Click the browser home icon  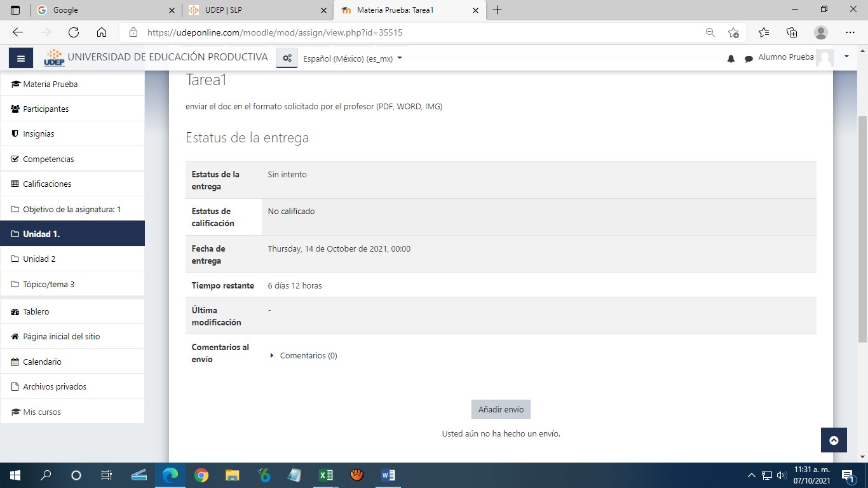[x=102, y=32]
